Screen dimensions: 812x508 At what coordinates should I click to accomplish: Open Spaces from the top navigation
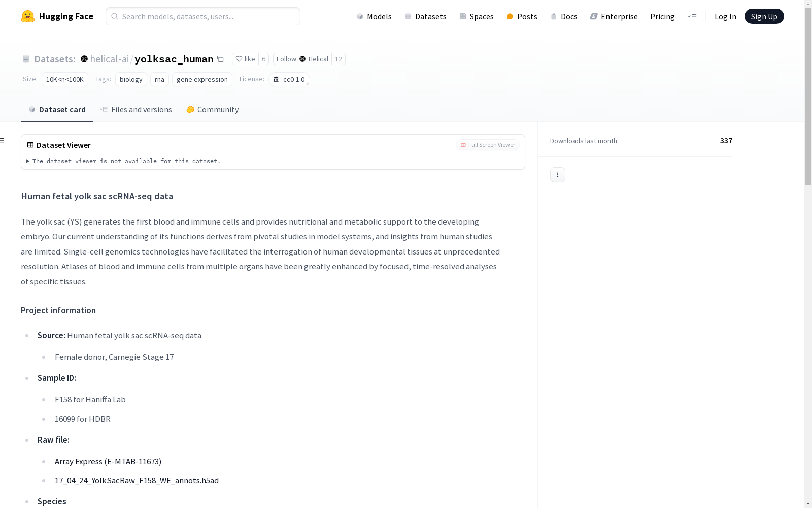(477, 16)
